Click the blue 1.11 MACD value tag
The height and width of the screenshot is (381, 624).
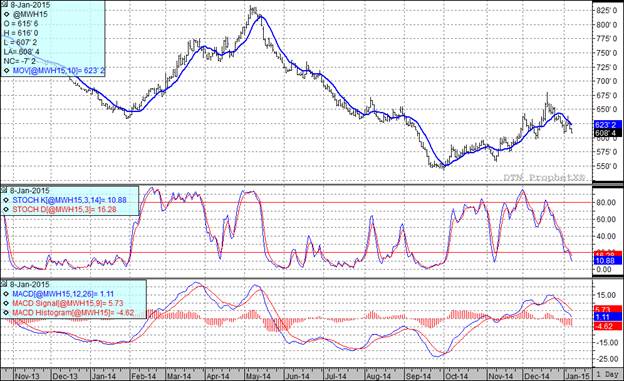pos(607,317)
